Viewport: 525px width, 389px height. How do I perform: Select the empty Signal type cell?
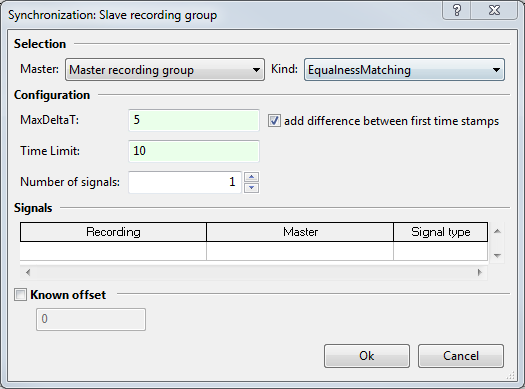(x=441, y=251)
